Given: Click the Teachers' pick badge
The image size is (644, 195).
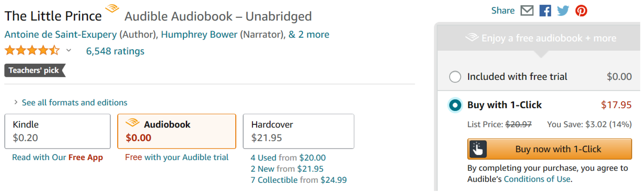Looking at the screenshot, I should point(34,70).
